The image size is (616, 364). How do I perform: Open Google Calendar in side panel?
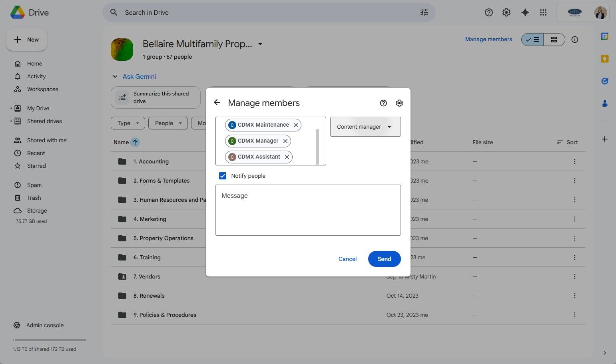pyautogui.click(x=604, y=36)
